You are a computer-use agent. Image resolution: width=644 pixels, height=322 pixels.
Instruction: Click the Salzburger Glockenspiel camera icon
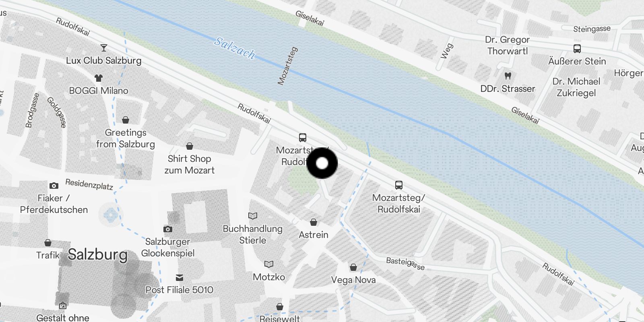click(x=168, y=229)
